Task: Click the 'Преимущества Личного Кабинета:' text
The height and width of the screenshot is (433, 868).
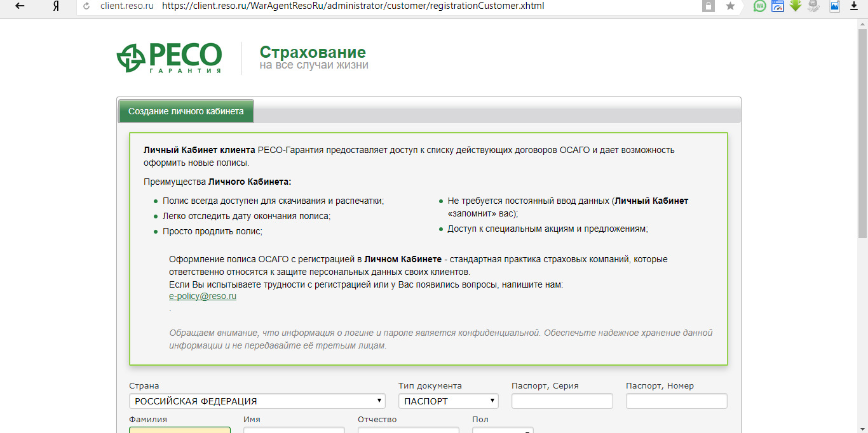Action: click(x=217, y=182)
